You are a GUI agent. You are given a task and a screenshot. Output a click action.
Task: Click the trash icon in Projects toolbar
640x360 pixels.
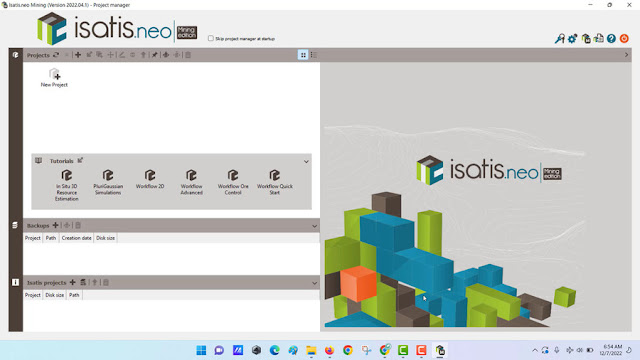coord(188,55)
